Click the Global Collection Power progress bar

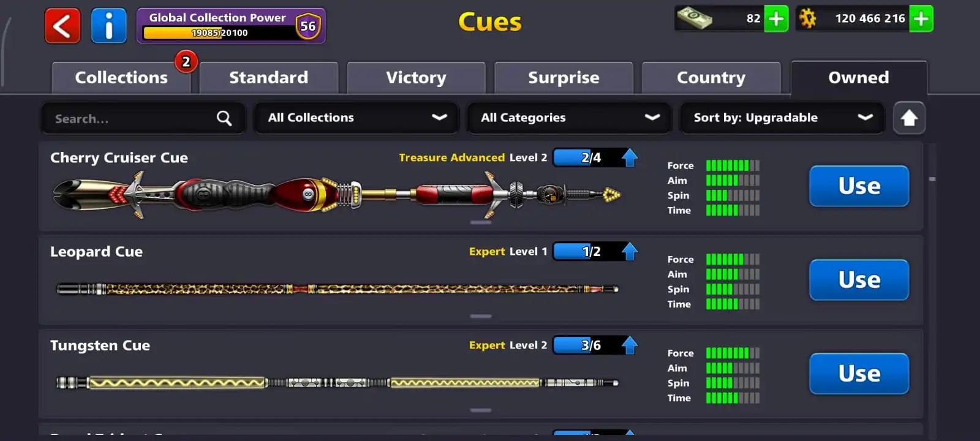click(x=219, y=32)
